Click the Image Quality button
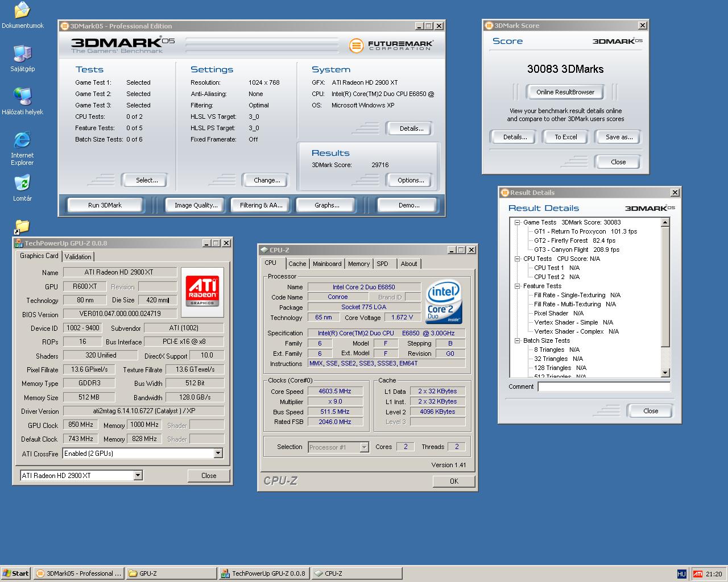728x582 pixels. pos(196,205)
